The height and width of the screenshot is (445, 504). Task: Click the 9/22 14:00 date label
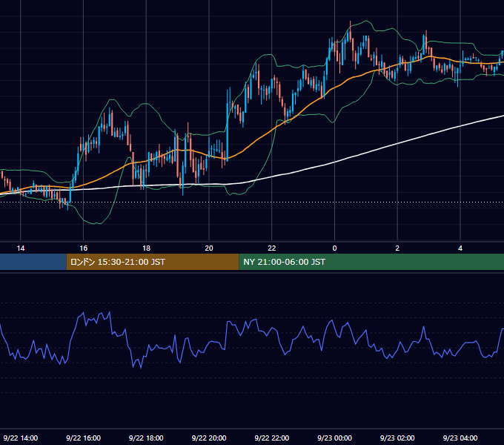coord(21,438)
